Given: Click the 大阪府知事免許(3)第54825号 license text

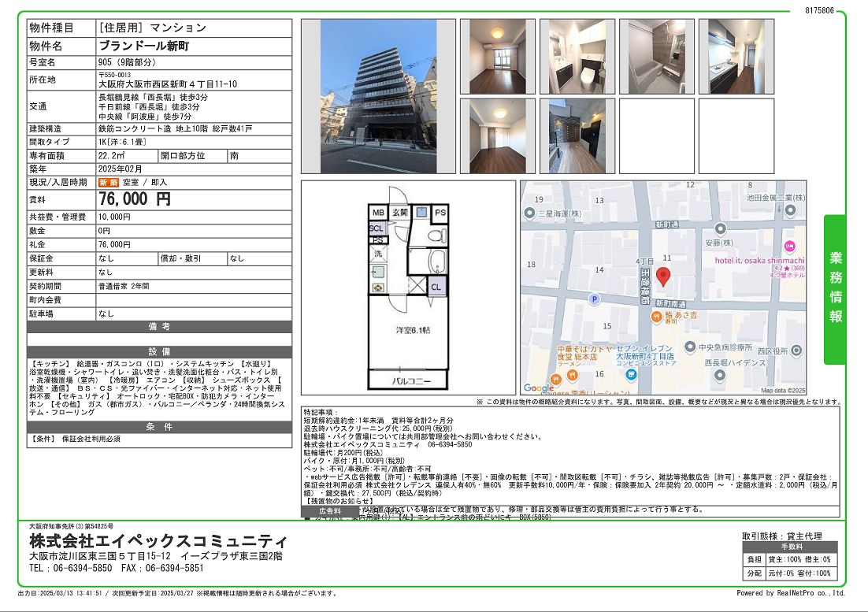Looking at the screenshot, I should 72,526.
